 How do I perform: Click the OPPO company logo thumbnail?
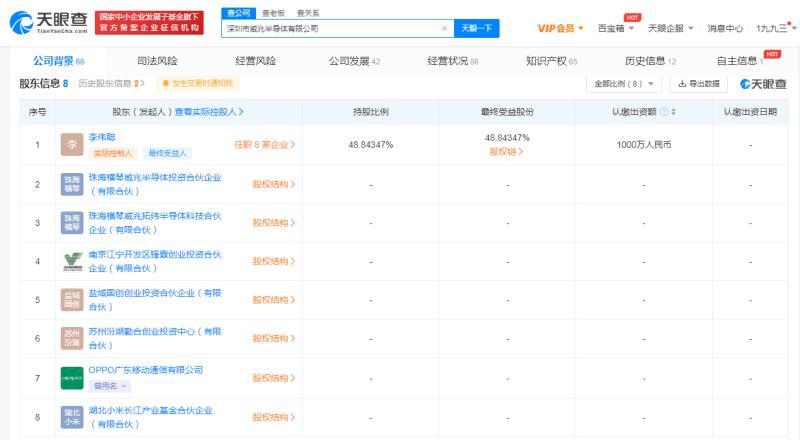[x=71, y=378]
